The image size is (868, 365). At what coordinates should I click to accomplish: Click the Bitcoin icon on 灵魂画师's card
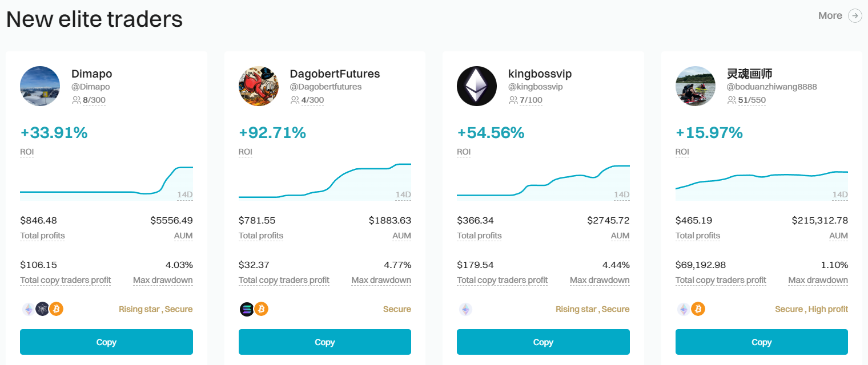point(698,309)
